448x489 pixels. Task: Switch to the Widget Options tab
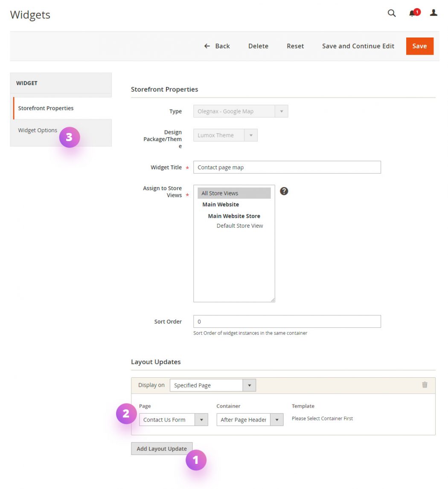click(x=38, y=130)
